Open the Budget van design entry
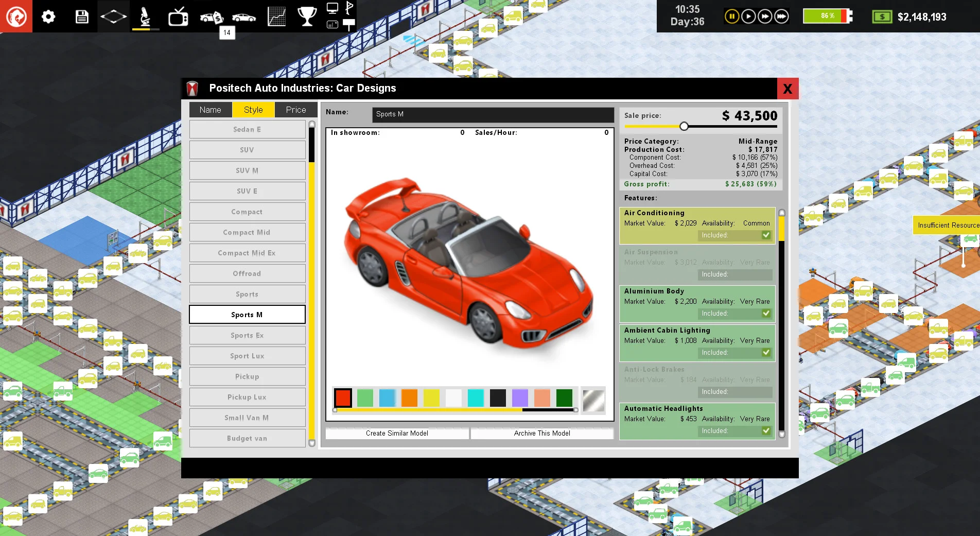This screenshot has width=980, height=536. [x=247, y=438]
